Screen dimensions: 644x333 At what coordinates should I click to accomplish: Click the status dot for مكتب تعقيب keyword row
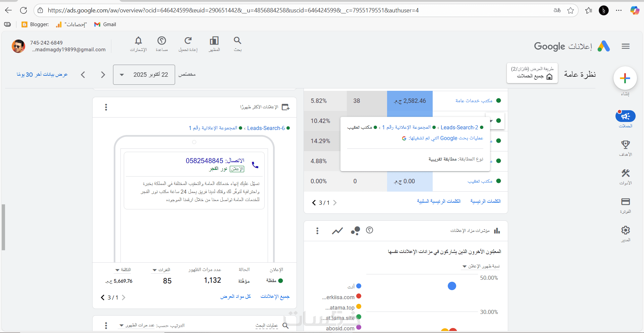pos(498,181)
